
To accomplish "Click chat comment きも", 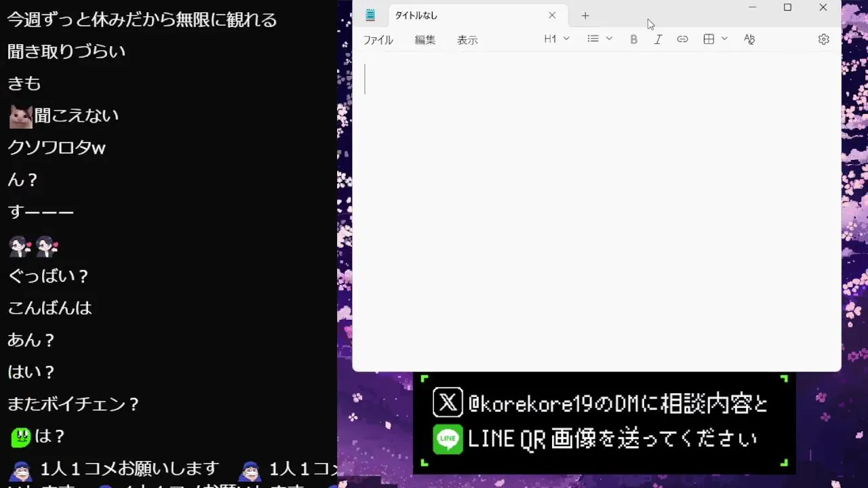I will pyautogui.click(x=24, y=83).
